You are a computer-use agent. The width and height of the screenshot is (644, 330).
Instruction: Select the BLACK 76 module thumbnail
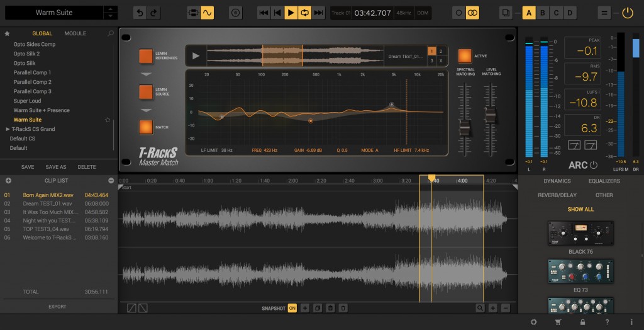tap(580, 233)
